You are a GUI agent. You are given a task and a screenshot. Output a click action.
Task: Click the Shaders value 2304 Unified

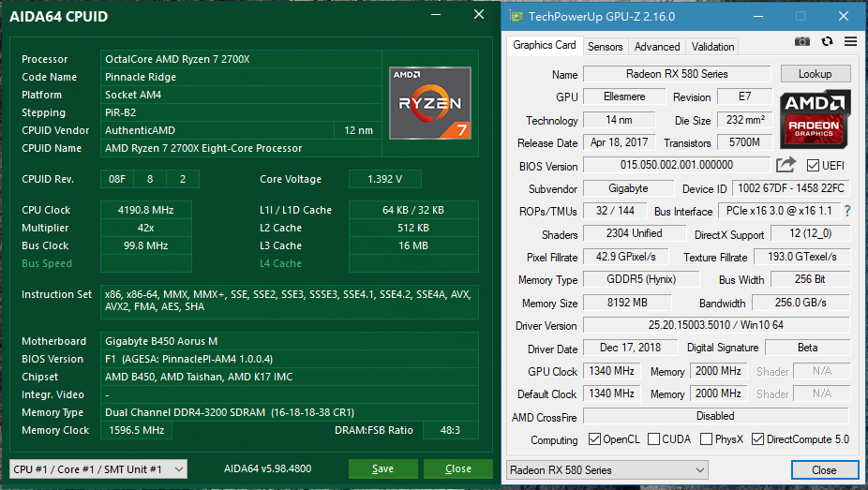635,233
